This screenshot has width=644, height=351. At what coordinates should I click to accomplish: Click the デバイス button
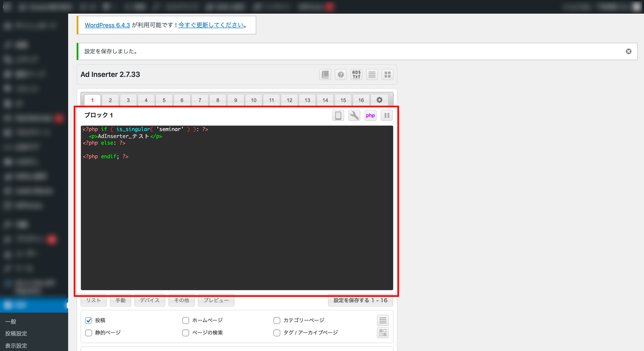[x=150, y=301]
